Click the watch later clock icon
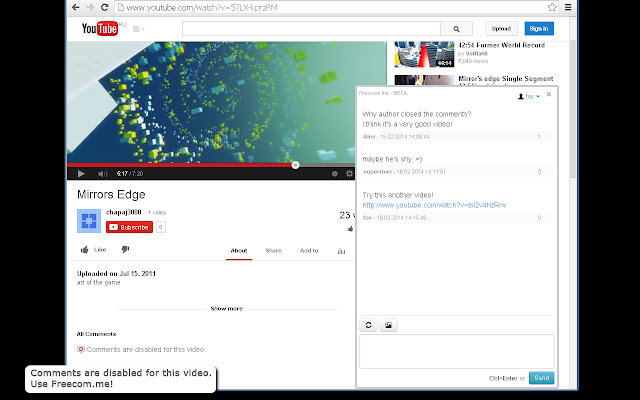640x400 pixels. tap(335, 173)
